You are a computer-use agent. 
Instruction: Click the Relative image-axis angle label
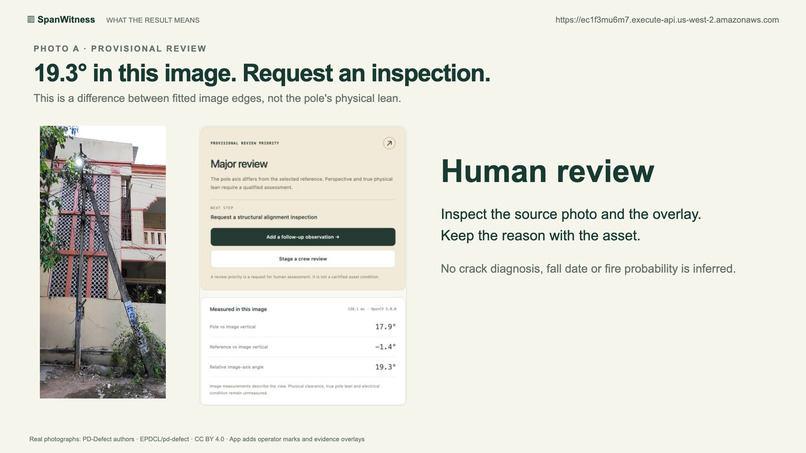point(236,367)
